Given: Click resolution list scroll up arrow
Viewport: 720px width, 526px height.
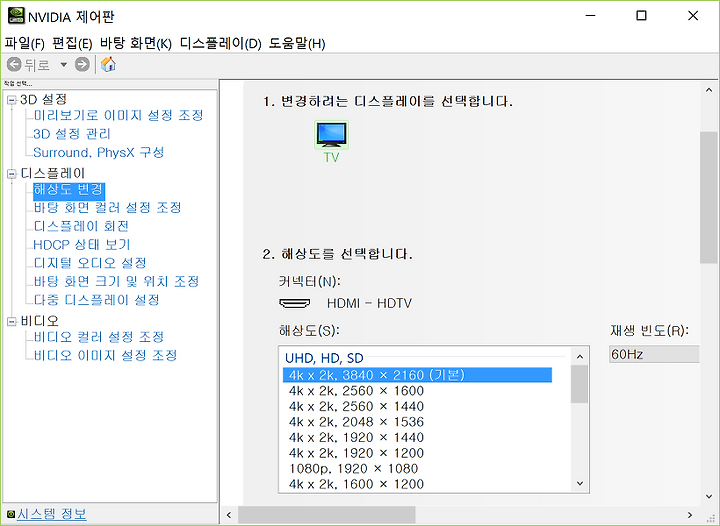Looking at the screenshot, I should [579, 357].
